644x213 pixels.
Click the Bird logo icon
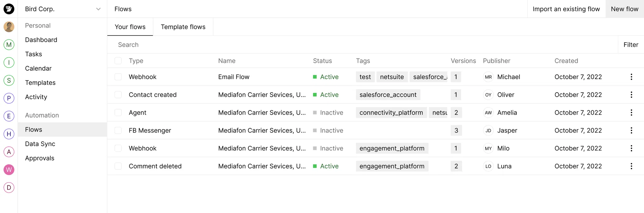[x=9, y=9]
